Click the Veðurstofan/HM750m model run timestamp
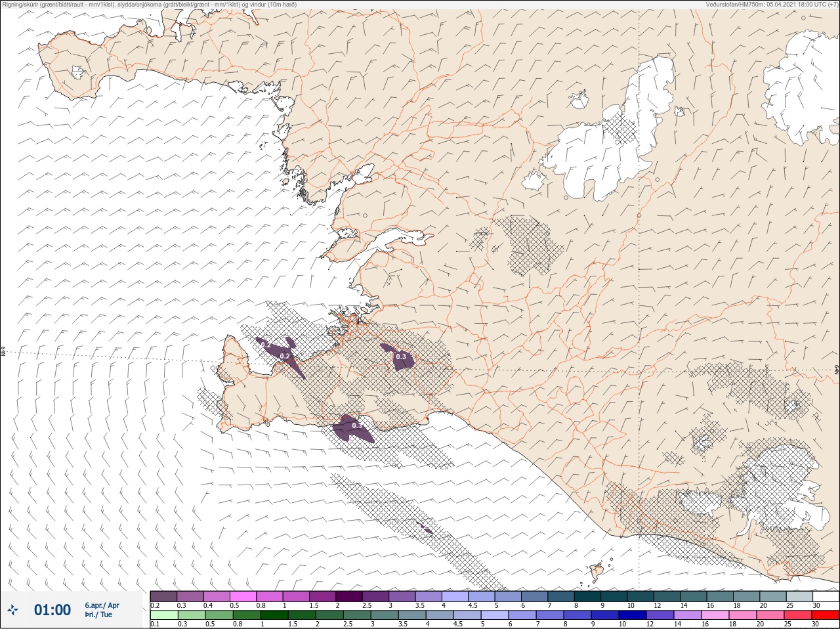 [x=772, y=5]
